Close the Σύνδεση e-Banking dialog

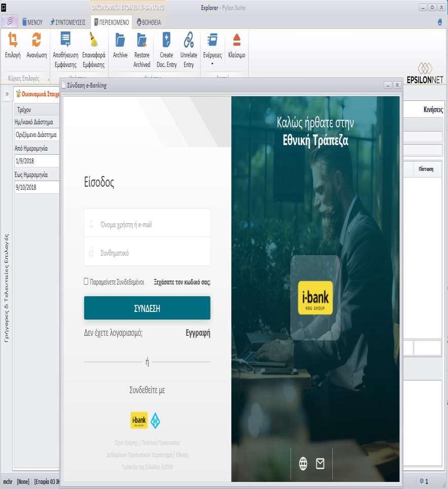(397, 85)
